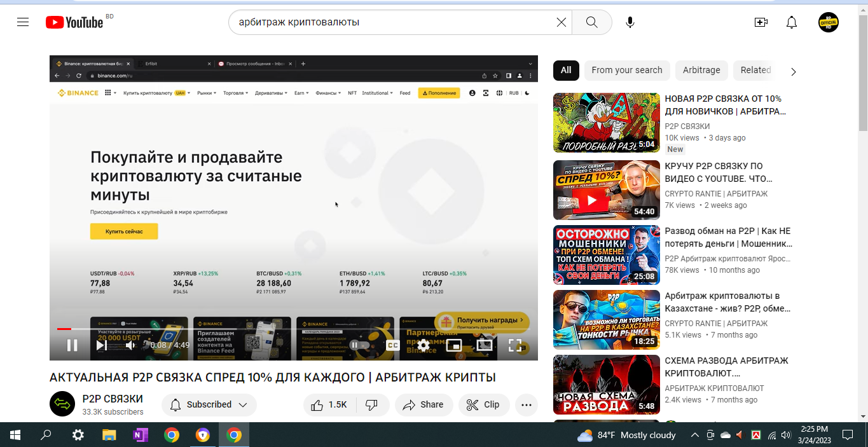Image resolution: width=868 pixels, height=447 pixels.
Task: Open P2P СВЯЗКИ channel avatar
Action: (62, 404)
